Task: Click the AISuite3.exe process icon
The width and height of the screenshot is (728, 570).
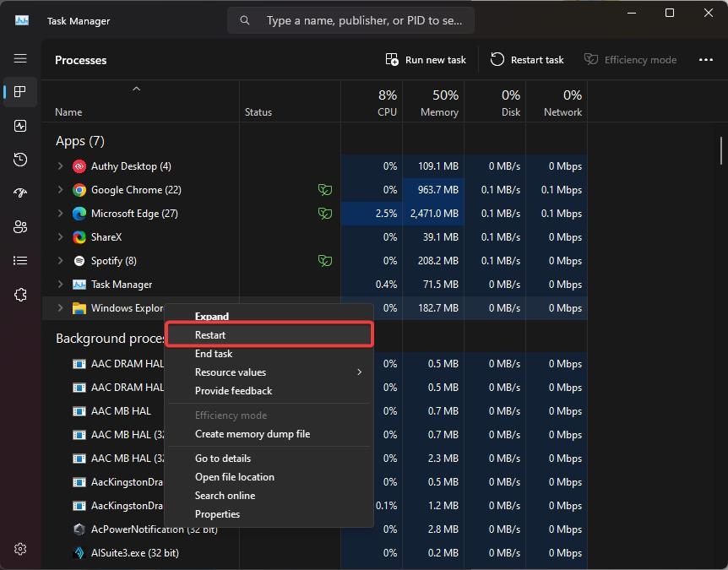Action: (79, 553)
